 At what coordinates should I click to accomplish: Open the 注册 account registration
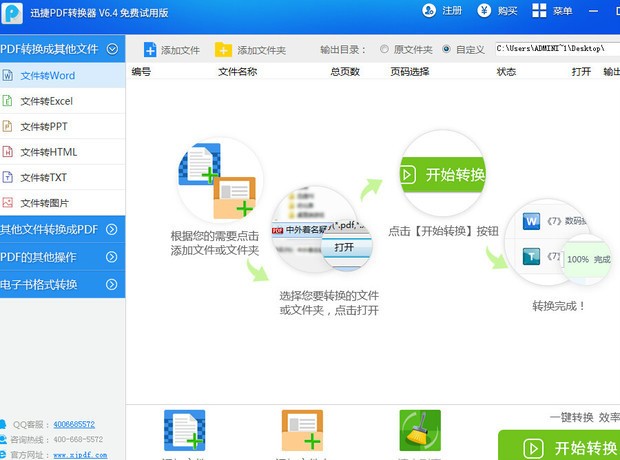pos(443,11)
